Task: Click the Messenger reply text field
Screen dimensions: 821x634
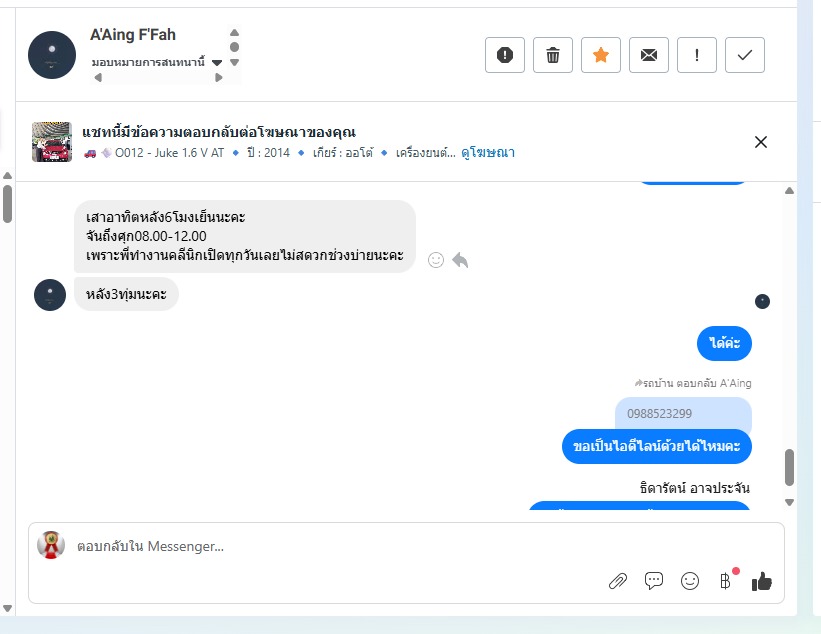Action: [330, 547]
